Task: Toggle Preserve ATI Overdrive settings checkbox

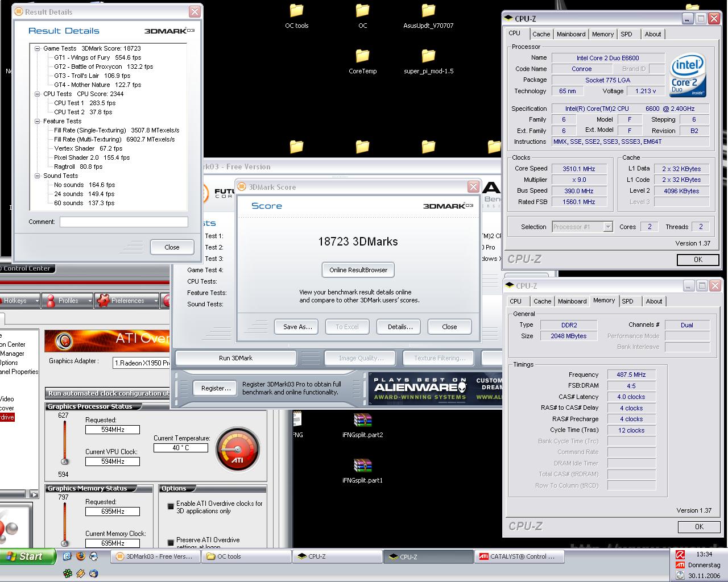Action: [171, 542]
